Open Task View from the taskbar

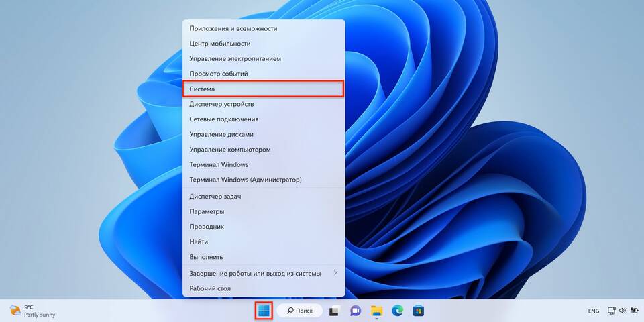tap(333, 311)
